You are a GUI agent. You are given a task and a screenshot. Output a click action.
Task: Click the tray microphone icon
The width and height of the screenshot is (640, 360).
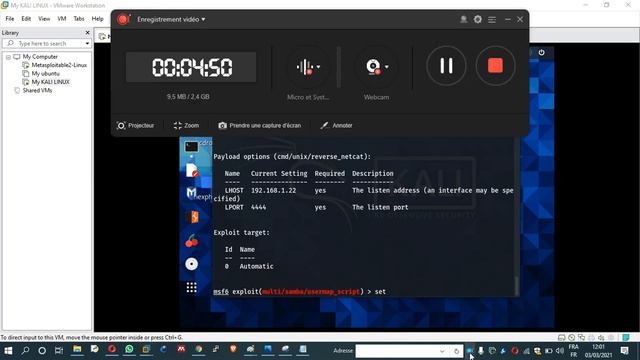pyautogui.click(x=481, y=351)
